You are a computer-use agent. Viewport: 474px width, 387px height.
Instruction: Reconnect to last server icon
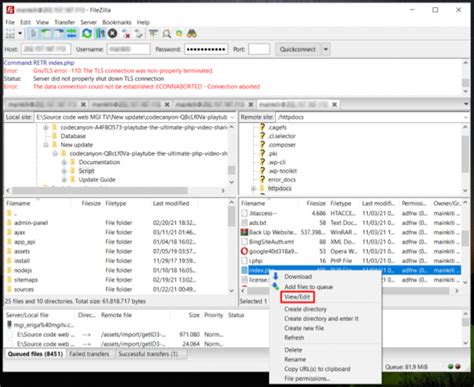click(x=139, y=34)
